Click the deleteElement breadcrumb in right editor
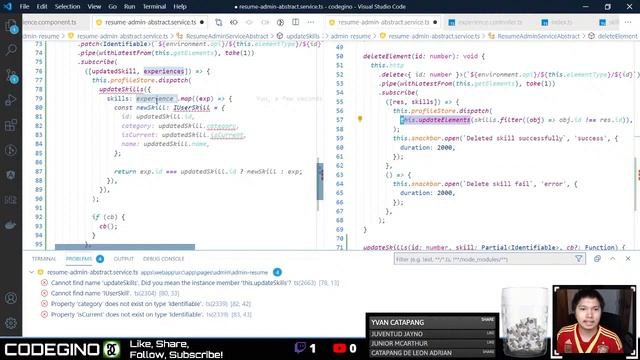Viewport: 640px width, 360px height. tap(617, 36)
